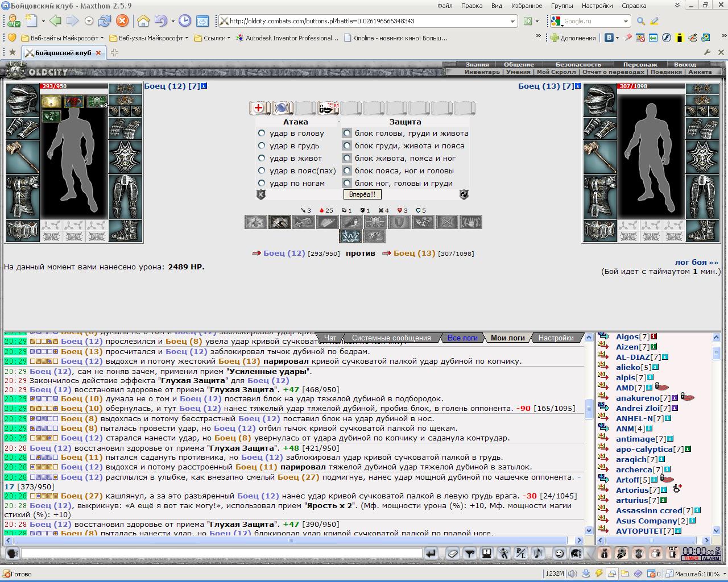Screen dimensions: 728x582
Task: Open the 'лог боя »»' link
Action: click(697, 262)
